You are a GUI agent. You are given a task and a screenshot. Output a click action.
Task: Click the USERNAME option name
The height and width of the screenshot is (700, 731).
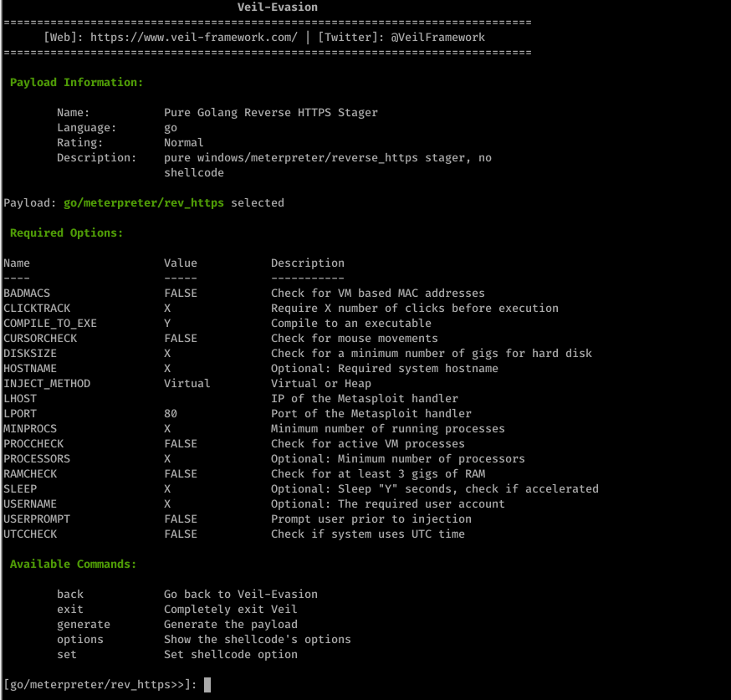pos(30,503)
